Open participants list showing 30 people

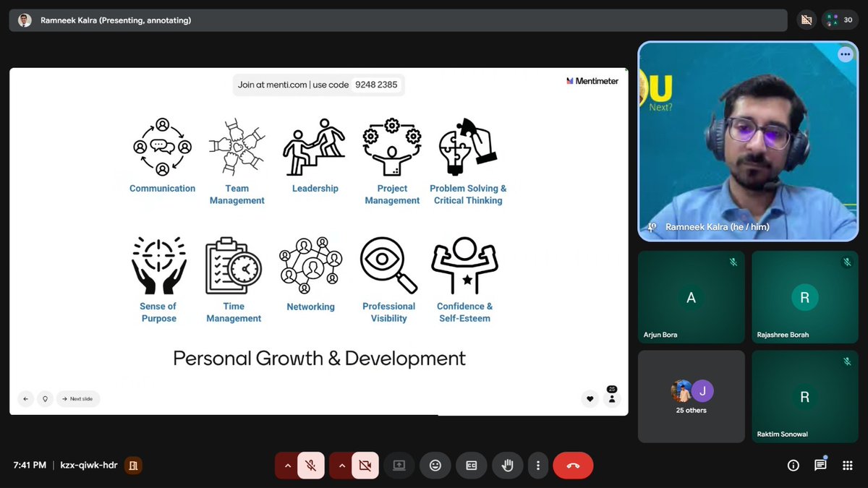pyautogui.click(x=841, y=20)
